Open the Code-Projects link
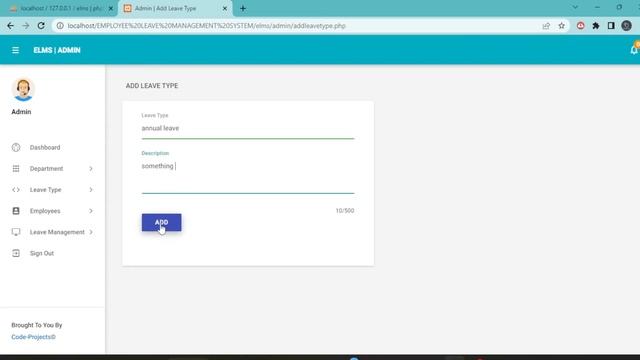 pyautogui.click(x=33, y=337)
